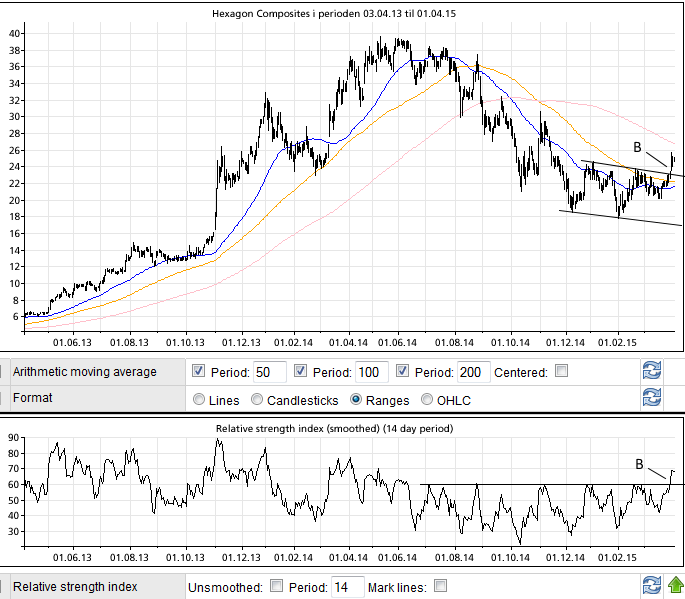685x599 pixels.
Task: Switch chart format to Candlesticks
Action: click(258, 399)
